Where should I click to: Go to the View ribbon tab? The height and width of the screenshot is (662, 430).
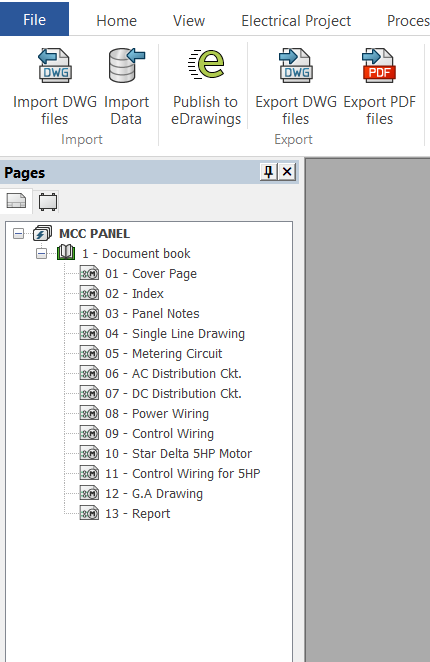(x=189, y=21)
